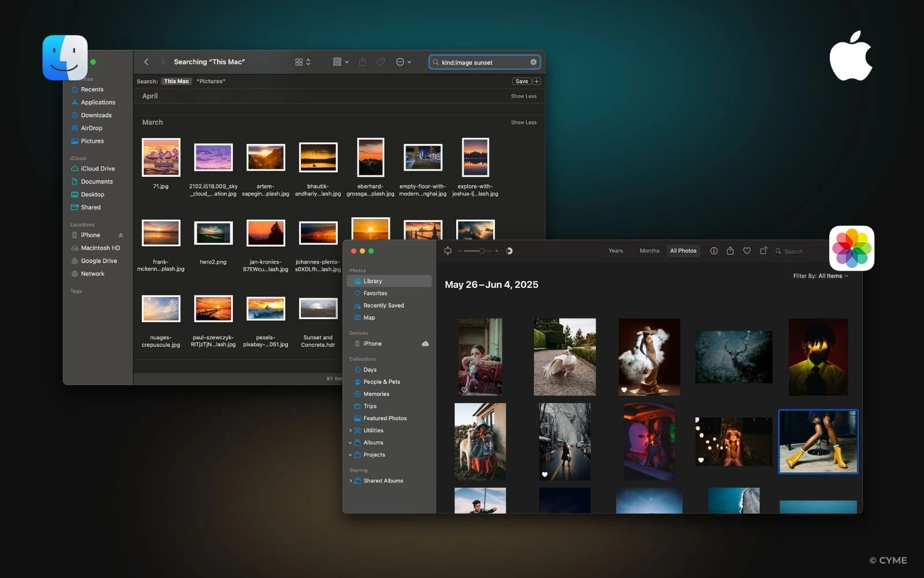
Task: Click Show Less next to March
Action: (x=523, y=123)
